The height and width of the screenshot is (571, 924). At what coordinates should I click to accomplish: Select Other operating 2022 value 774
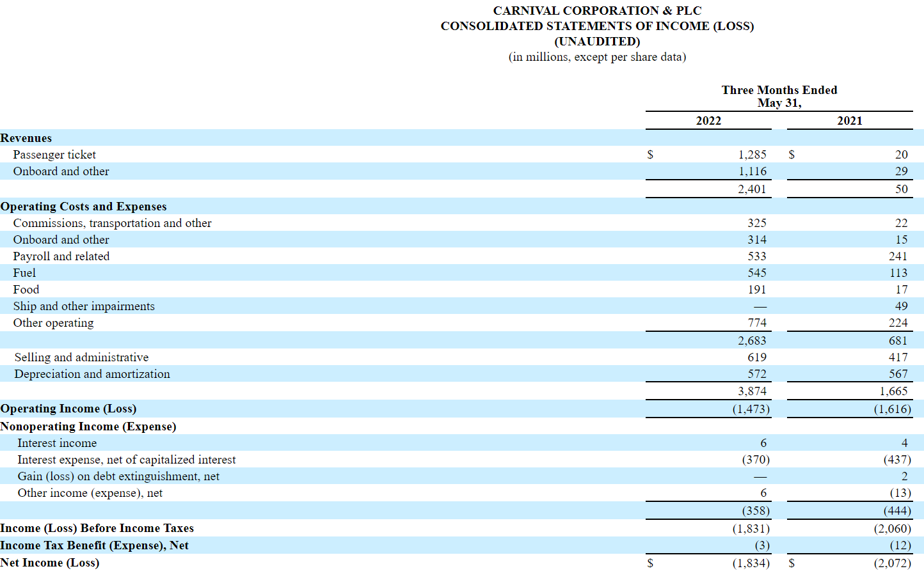click(757, 323)
